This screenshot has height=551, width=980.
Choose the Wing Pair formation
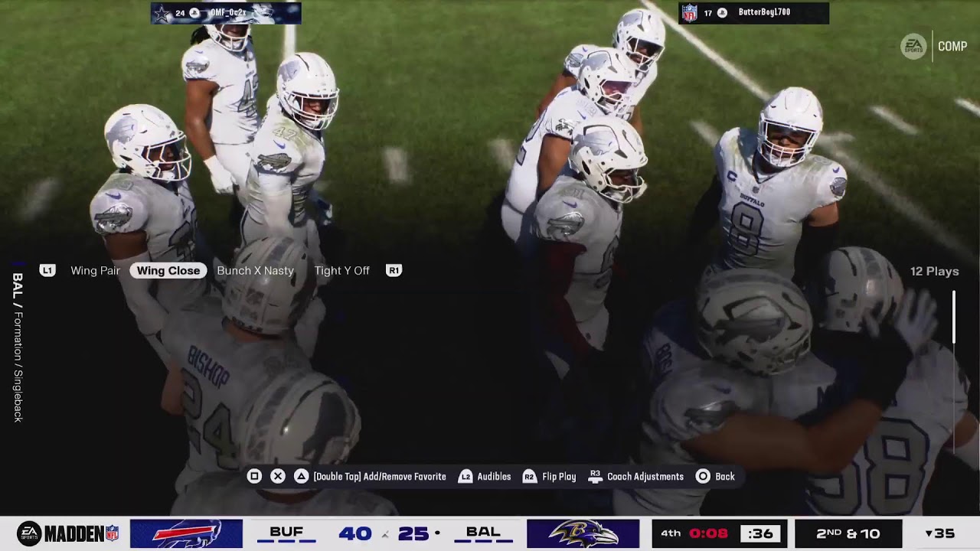[x=95, y=270]
